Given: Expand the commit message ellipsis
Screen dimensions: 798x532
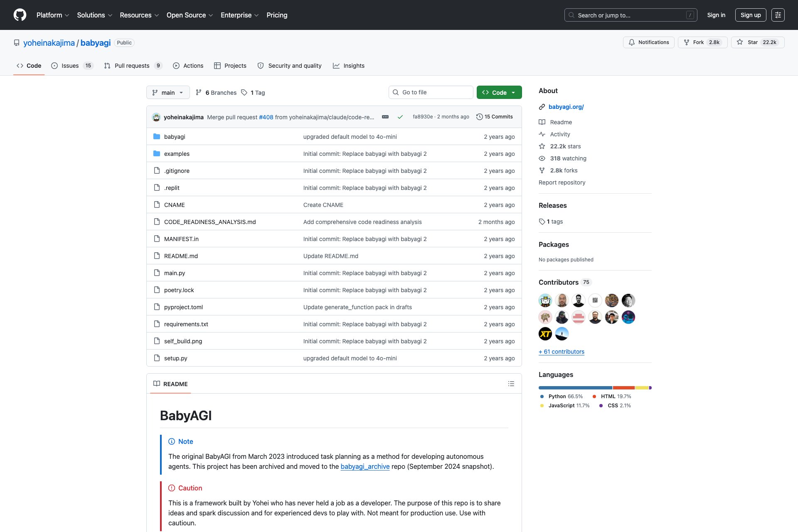Looking at the screenshot, I should [385, 117].
